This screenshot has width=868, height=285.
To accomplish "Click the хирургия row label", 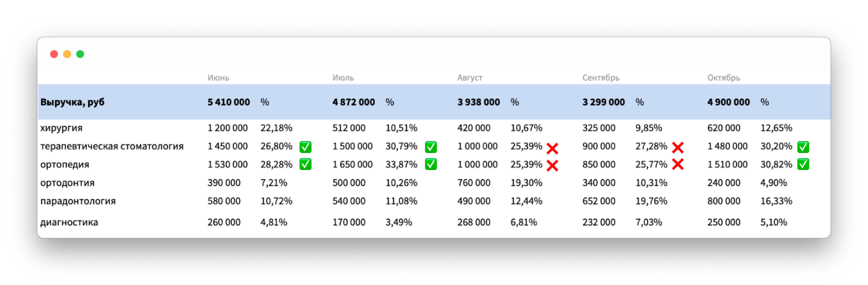I will [61, 128].
